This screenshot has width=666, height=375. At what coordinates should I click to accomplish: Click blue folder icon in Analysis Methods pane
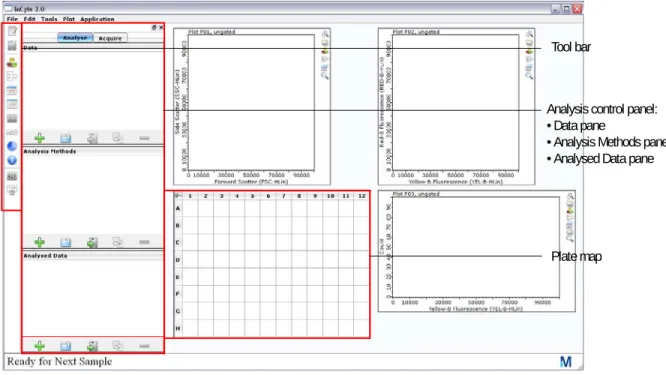point(65,242)
